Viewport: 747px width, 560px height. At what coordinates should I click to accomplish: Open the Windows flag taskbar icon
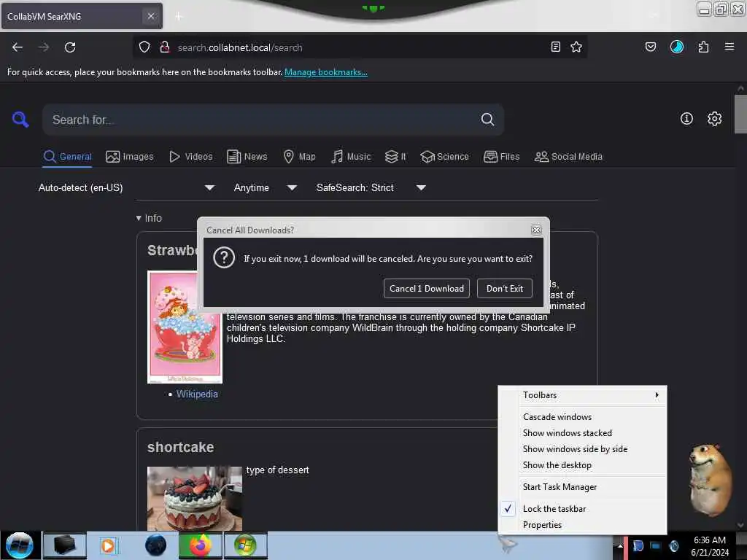[245, 545]
